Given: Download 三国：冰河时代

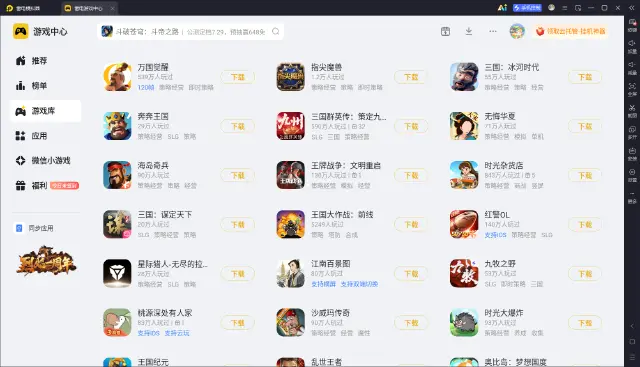Looking at the screenshot, I should [584, 77].
